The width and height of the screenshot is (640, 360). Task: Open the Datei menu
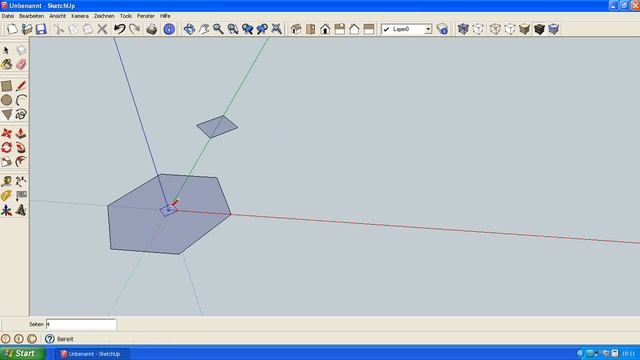[8, 16]
